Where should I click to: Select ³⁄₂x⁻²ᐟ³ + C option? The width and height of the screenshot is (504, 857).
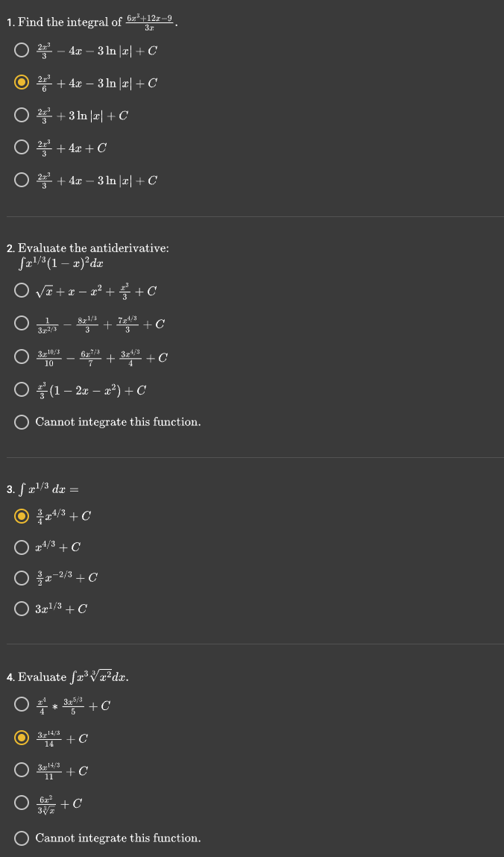click(21, 578)
